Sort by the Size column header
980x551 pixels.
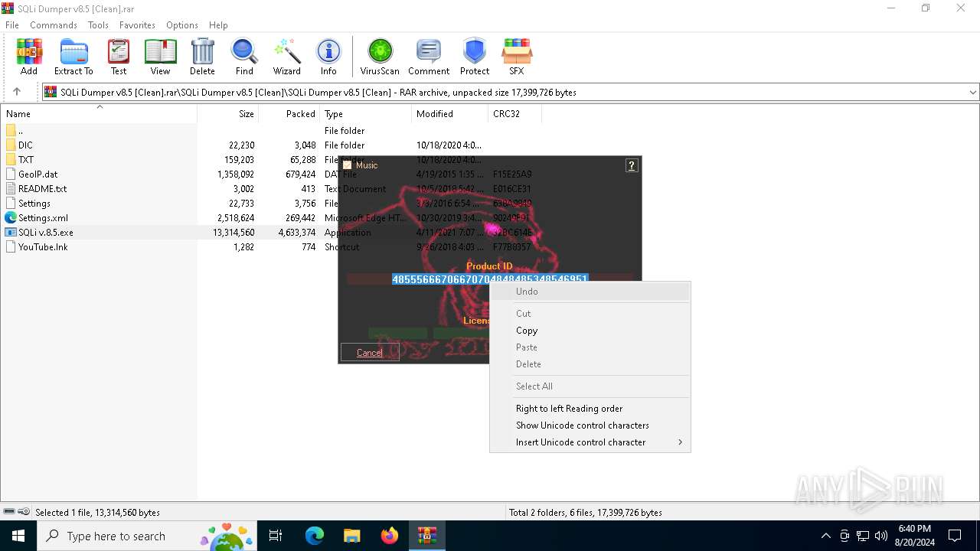[x=228, y=114]
